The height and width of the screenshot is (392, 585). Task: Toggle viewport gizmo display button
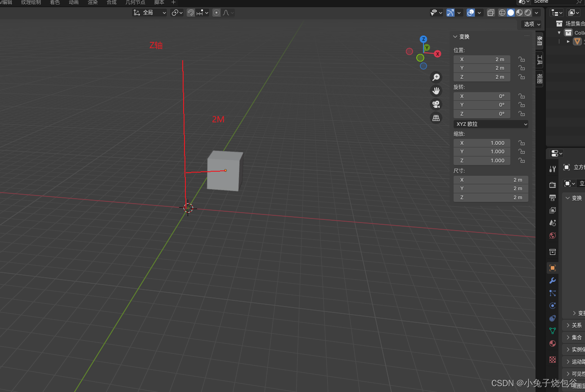tap(450, 13)
